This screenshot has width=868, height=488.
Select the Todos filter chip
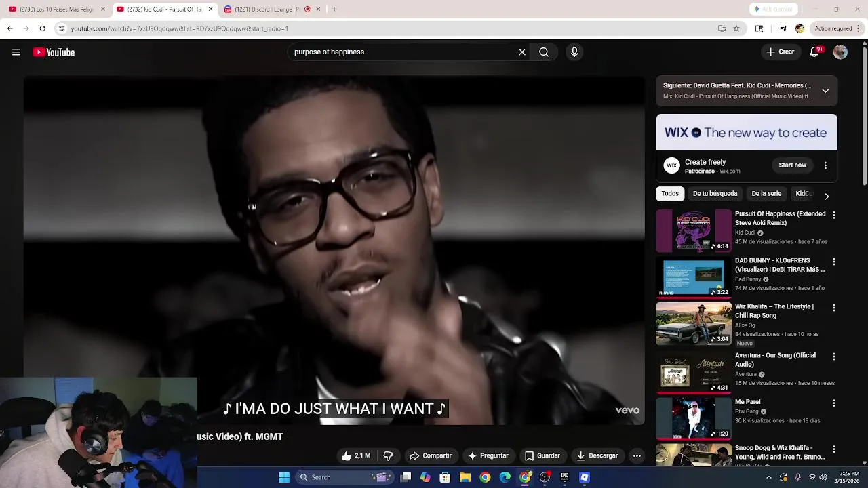pyautogui.click(x=670, y=194)
